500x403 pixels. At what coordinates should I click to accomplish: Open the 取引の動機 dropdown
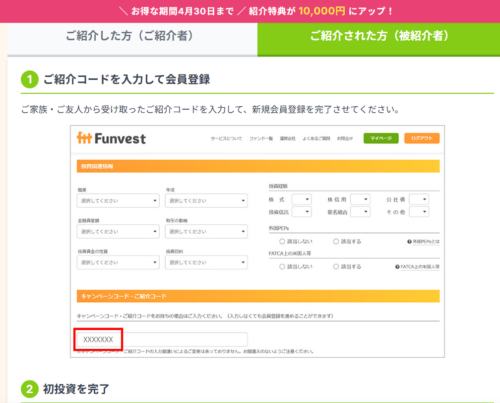click(x=206, y=231)
